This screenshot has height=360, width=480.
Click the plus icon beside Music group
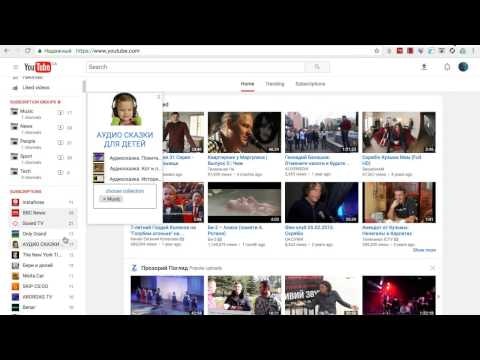pos(60,113)
